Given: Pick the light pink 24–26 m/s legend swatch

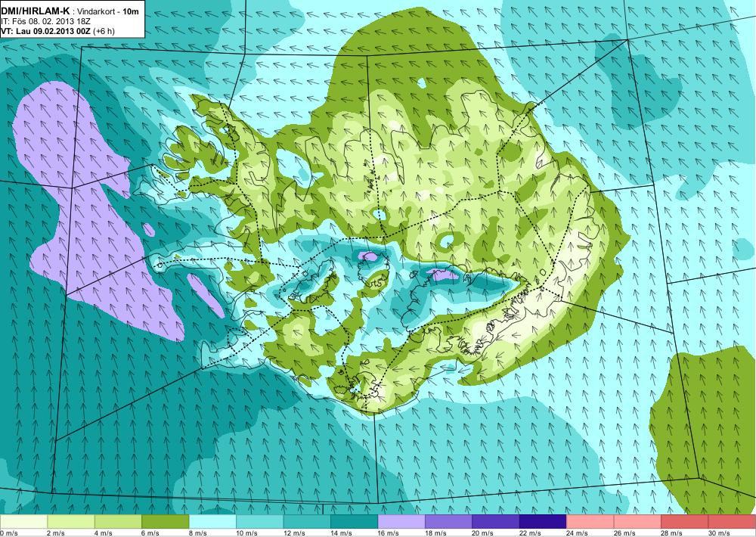Looking at the screenshot, I should tap(590, 522).
